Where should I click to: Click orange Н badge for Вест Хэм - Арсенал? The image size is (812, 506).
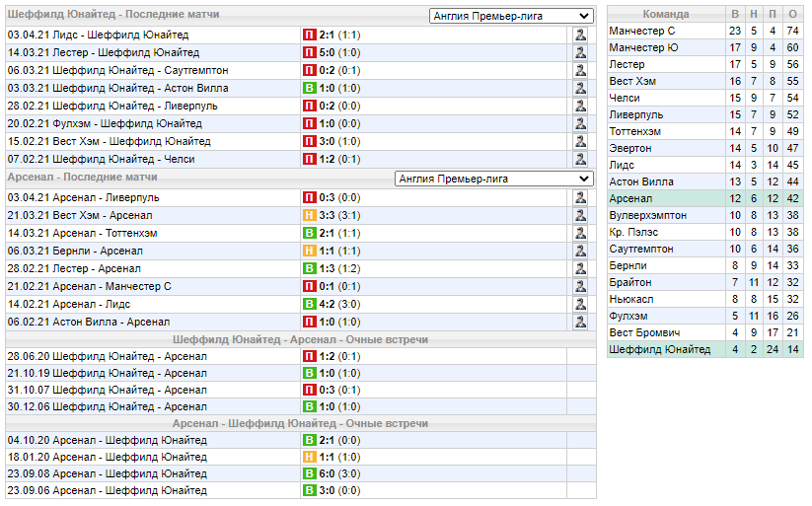click(x=309, y=215)
